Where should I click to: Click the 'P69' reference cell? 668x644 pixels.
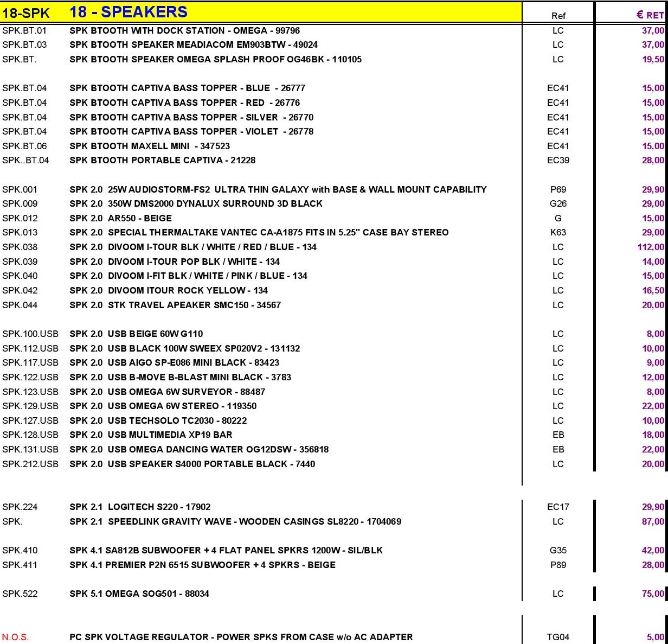[x=558, y=189]
